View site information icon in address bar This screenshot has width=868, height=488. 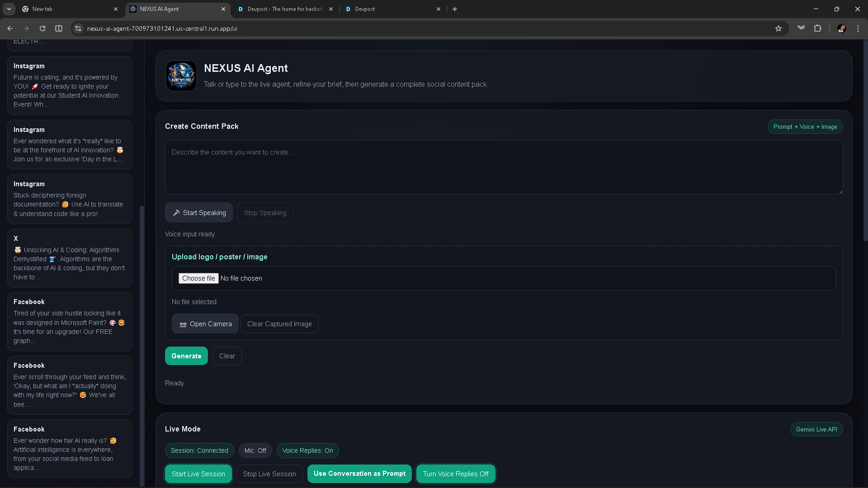pyautogui.click(x=78, y=28)
